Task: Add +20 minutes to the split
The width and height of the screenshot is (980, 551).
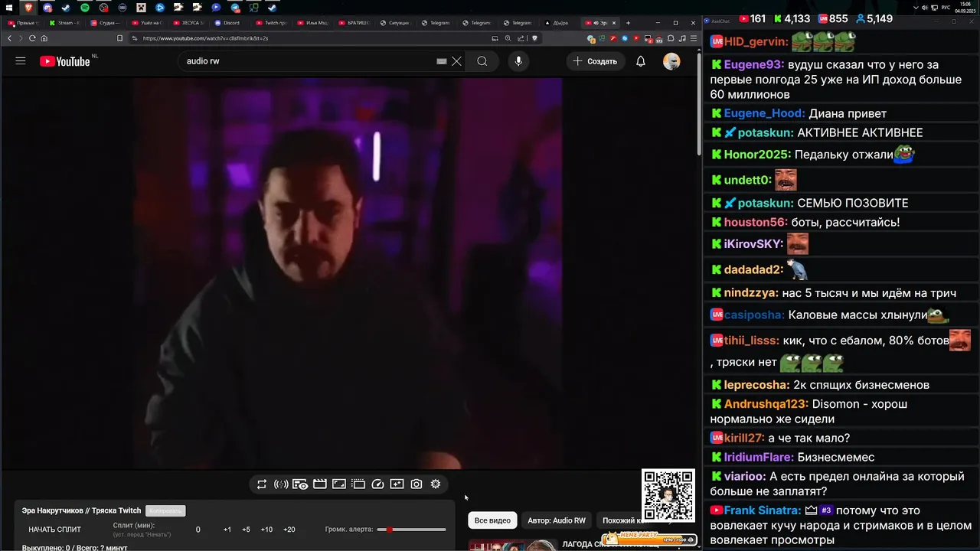Action: coord(289,530)
